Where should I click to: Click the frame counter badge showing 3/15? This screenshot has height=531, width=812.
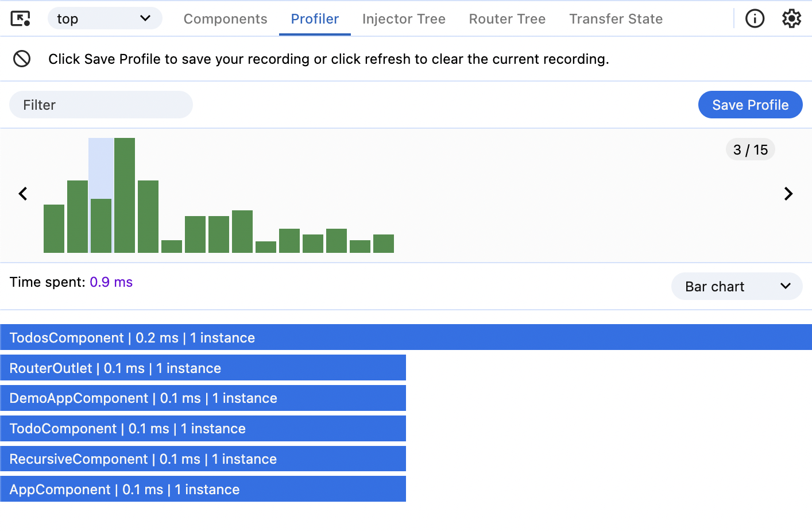(751, 149)
